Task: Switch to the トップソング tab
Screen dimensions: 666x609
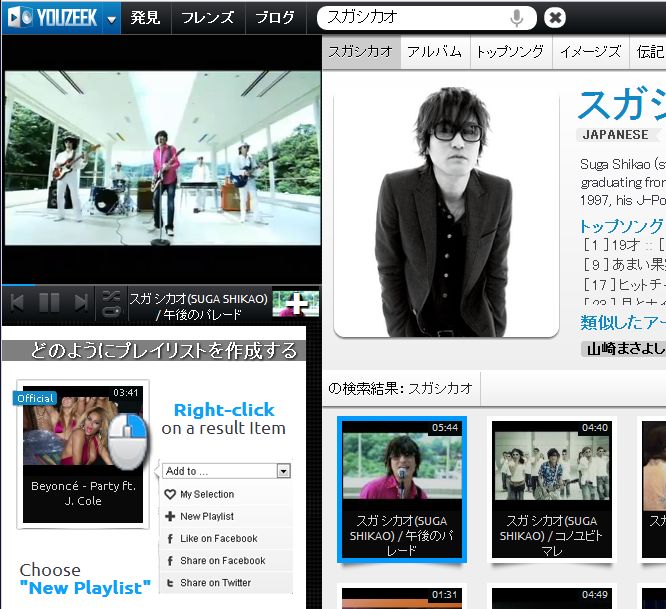Action: (511, 52)
